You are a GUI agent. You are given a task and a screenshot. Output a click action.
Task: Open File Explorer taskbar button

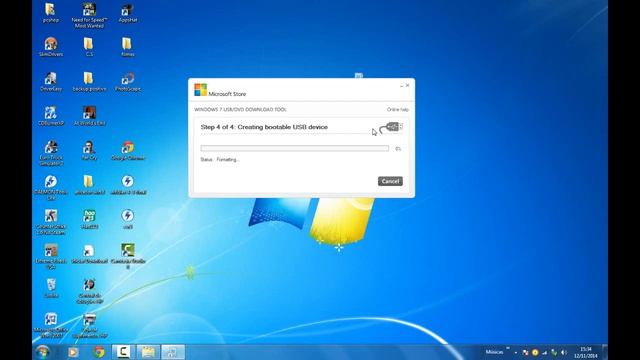pyautogui.click(x=148, y=352)
